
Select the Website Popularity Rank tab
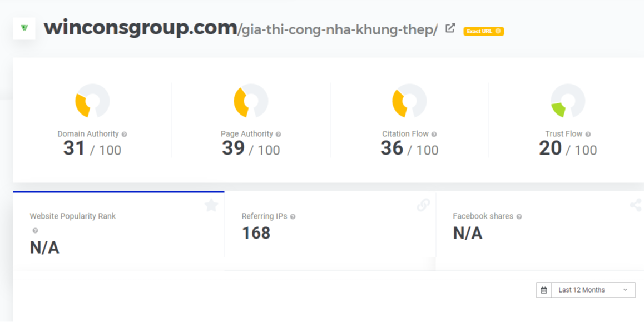(118, 230)
